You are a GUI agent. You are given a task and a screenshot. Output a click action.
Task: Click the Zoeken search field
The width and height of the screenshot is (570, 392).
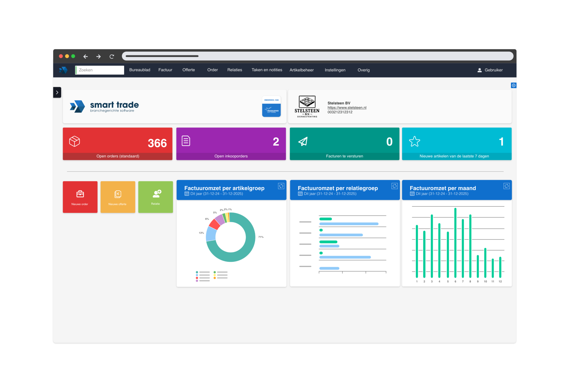pyautogui.click(x=99, y=70)
